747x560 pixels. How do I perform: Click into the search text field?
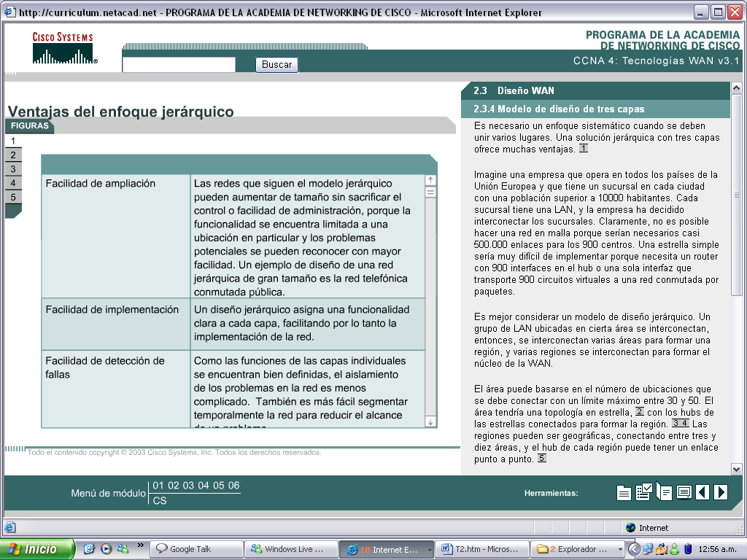click(179, 65)
